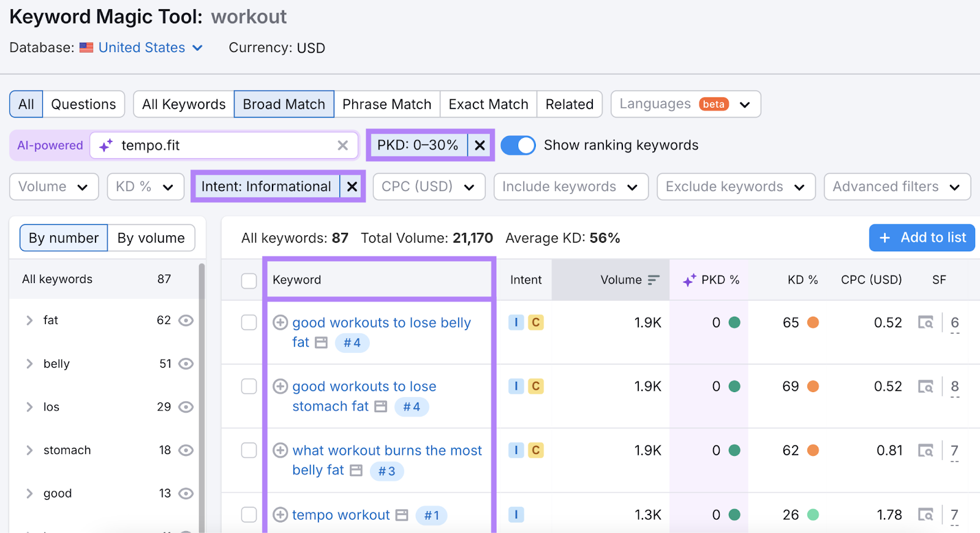Open the United States database dropdown

coord(150,48)
